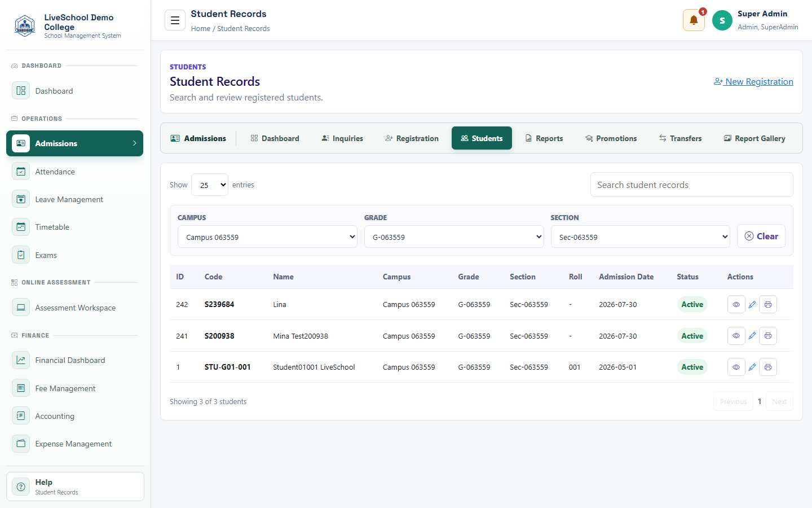Switch to the Transfers tab
Image resolution: width=812 pixels, height=508 pixels.
(681, 138)
